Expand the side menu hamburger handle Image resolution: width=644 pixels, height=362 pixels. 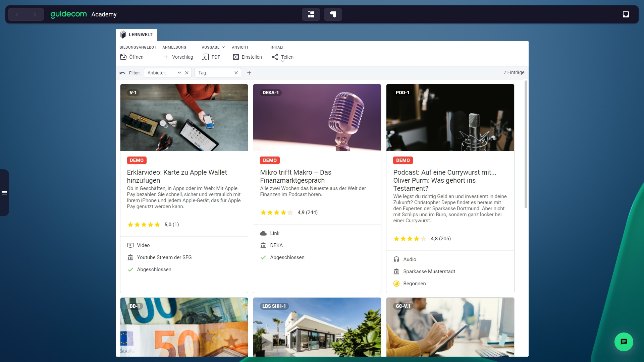tap(4, 193)
